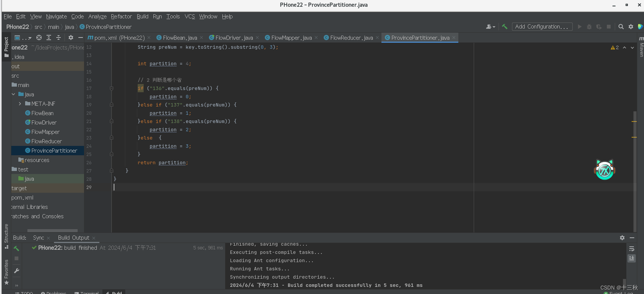Screen dimensions: 644x294
Task: Expand the META-INF folder
Action: (20, 104)
